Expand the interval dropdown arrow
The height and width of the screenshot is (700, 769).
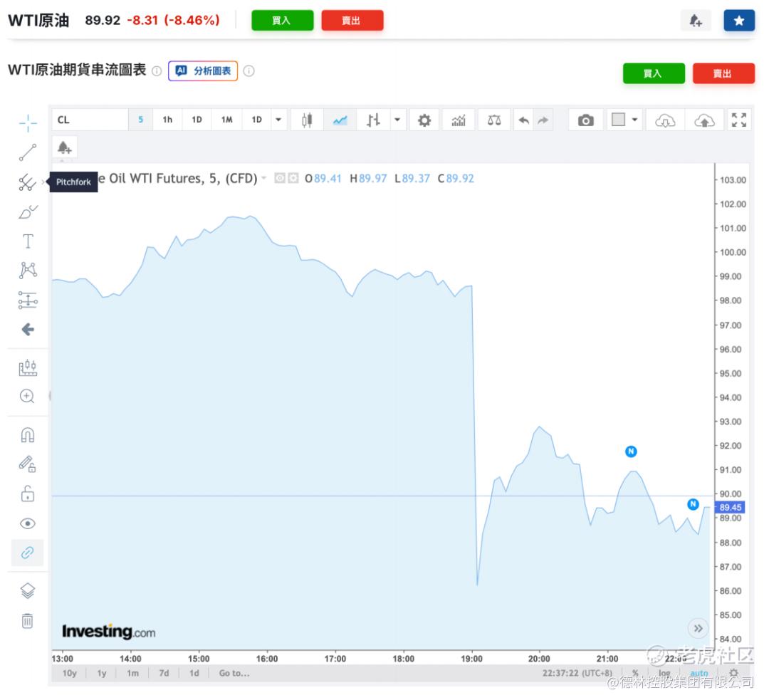pyautogui.click(x=278, y=120)
